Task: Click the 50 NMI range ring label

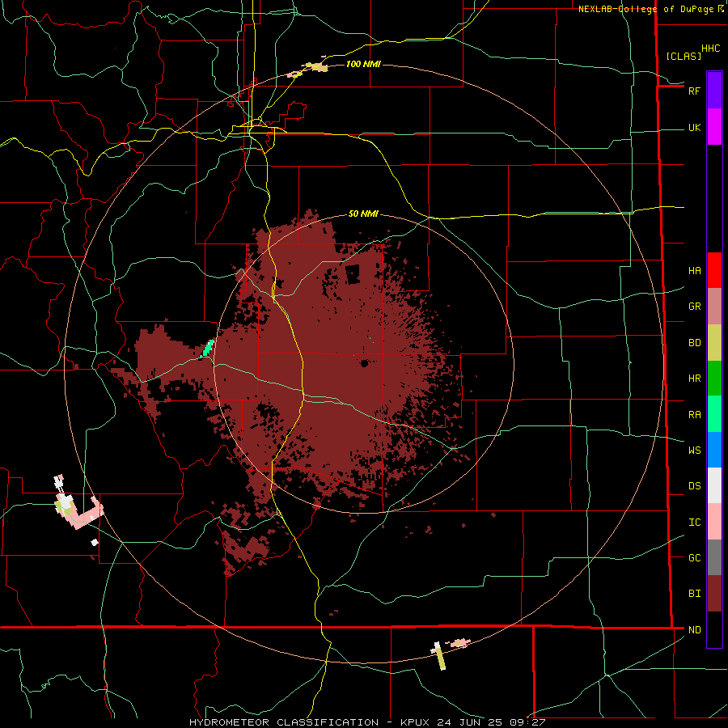Action: click(363, 214)
